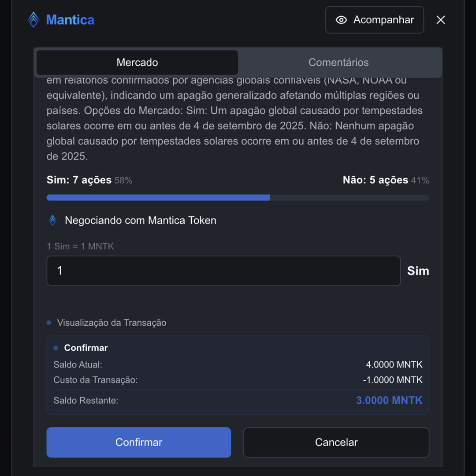Click the "Sim: 7 ações" label
The image size is (476, 476).
[79, 180]
